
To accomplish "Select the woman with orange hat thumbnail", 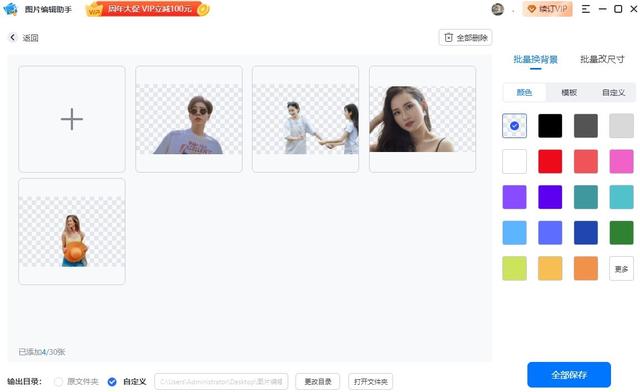I will [72, 231].
